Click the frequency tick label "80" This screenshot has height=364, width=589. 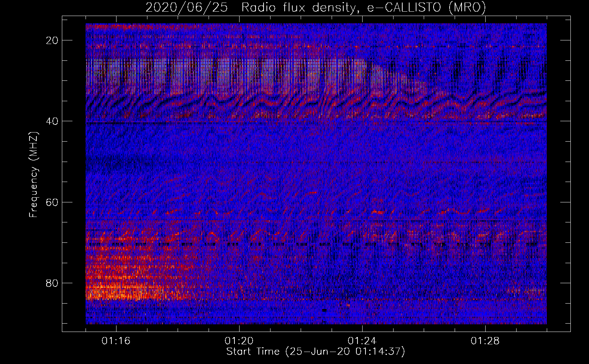[52, 283]
